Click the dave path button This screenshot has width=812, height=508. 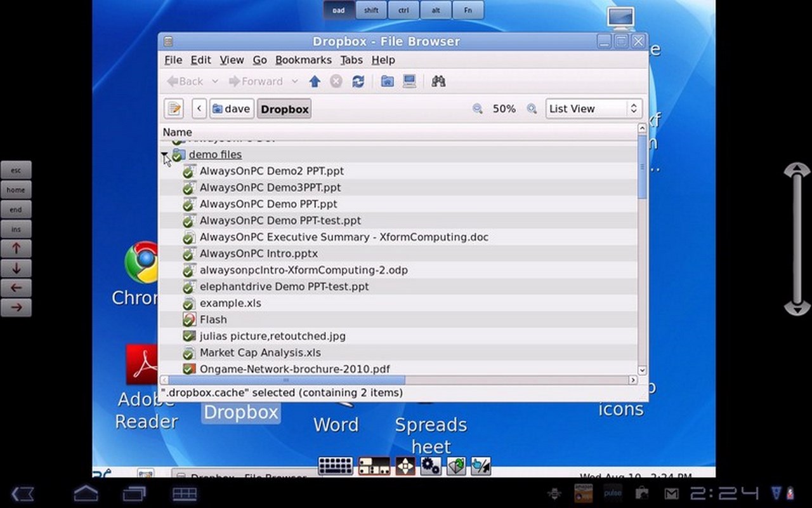(232, 109)
